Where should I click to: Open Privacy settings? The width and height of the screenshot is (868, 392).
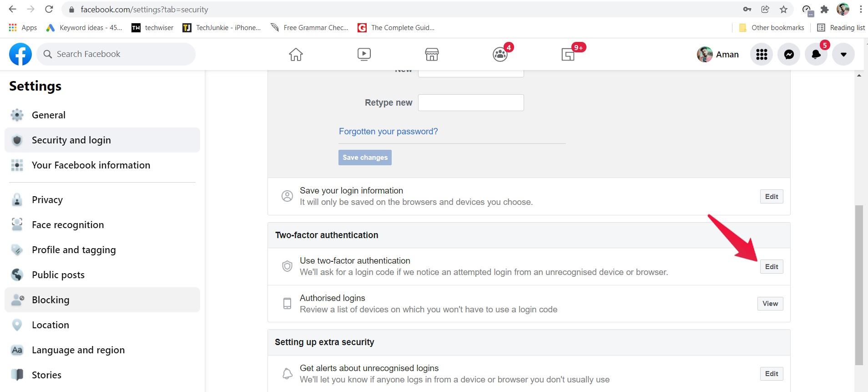102,200
